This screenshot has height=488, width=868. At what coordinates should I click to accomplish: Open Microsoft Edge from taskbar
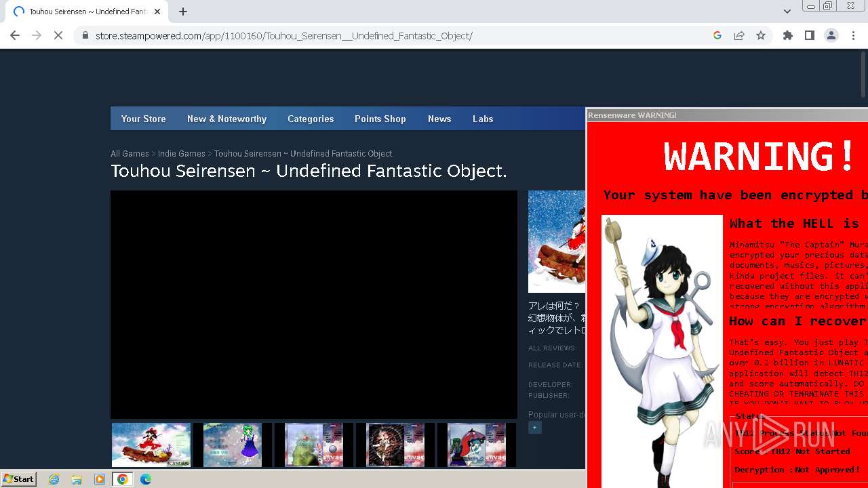pyautogui.click(x=146, y=479)
